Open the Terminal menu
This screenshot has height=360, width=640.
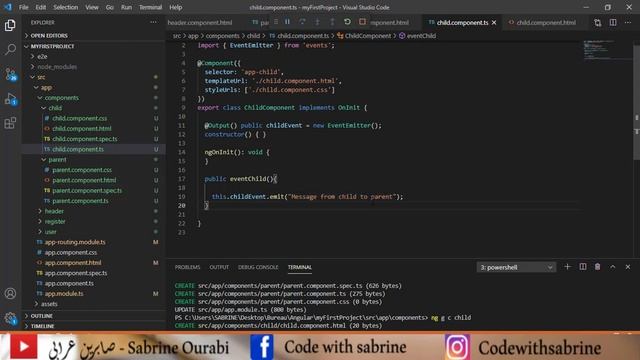pyautogui.click(x=150, y=7)
